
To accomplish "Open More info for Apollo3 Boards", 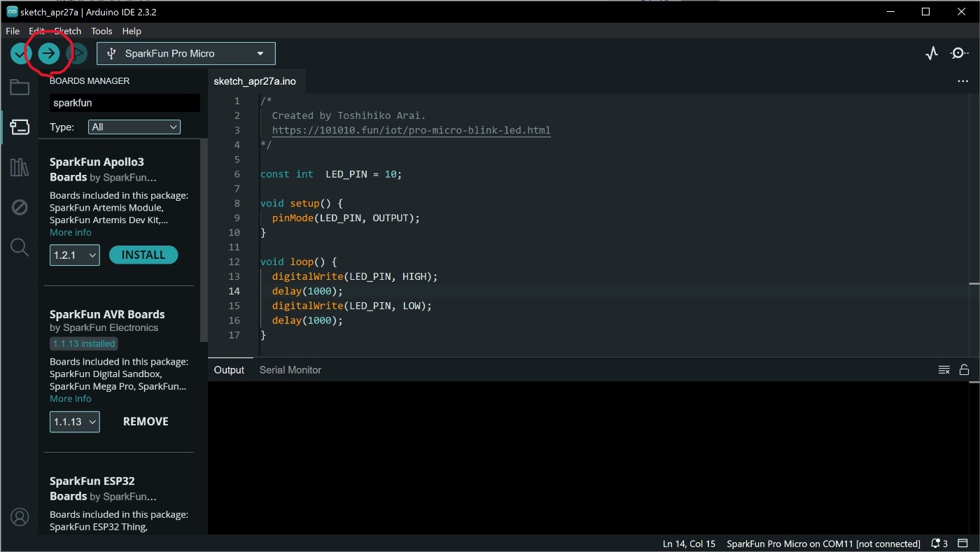I will (71, 232).
